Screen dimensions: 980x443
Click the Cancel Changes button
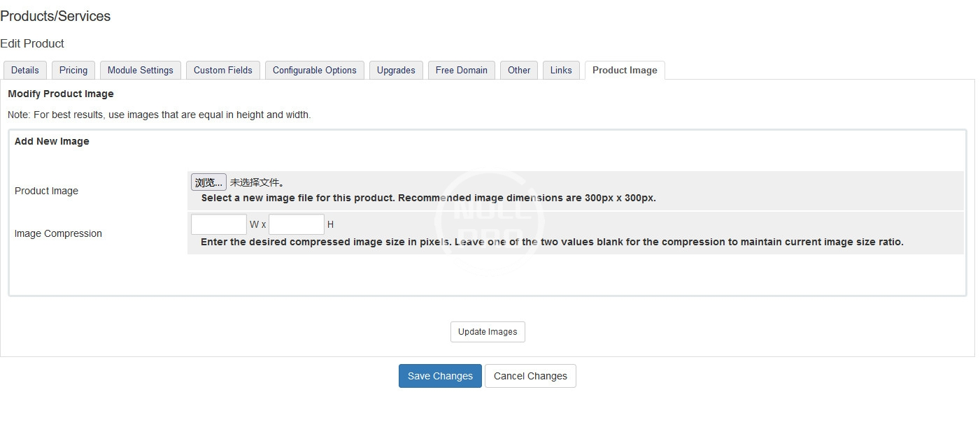tap(530, 376)
